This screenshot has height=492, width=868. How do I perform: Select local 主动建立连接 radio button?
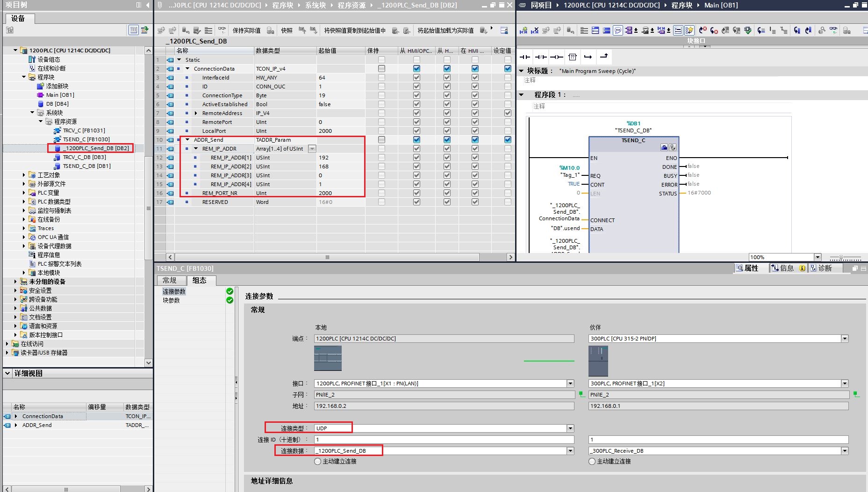point(318,462)
